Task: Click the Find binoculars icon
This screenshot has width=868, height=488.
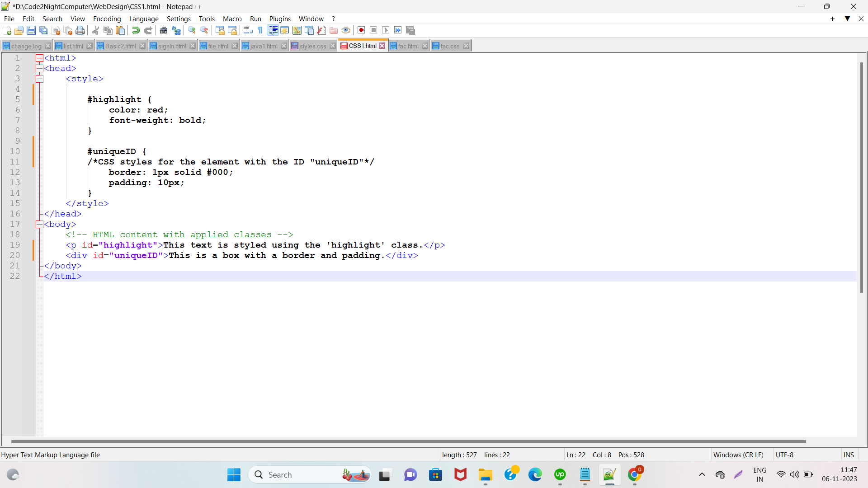Action: pyautogui.click(x=164, y=30)
